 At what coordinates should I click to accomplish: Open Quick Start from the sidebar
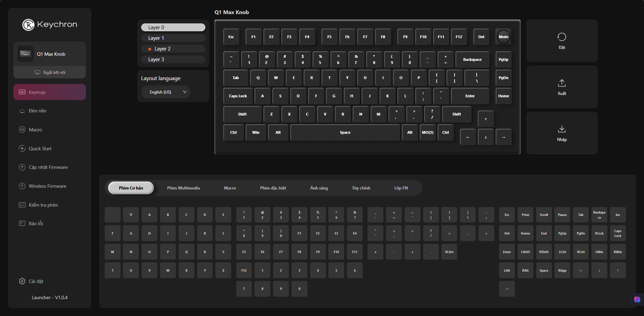(x=40, y=149)
